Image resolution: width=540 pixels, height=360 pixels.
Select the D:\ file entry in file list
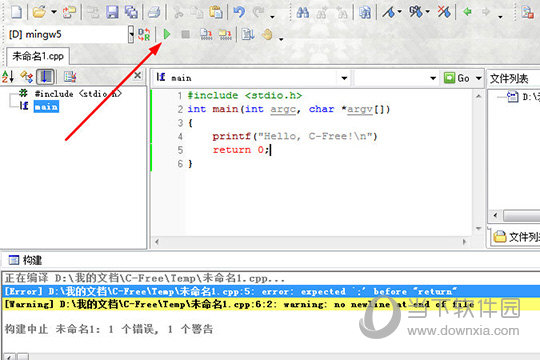coord(523,97)
